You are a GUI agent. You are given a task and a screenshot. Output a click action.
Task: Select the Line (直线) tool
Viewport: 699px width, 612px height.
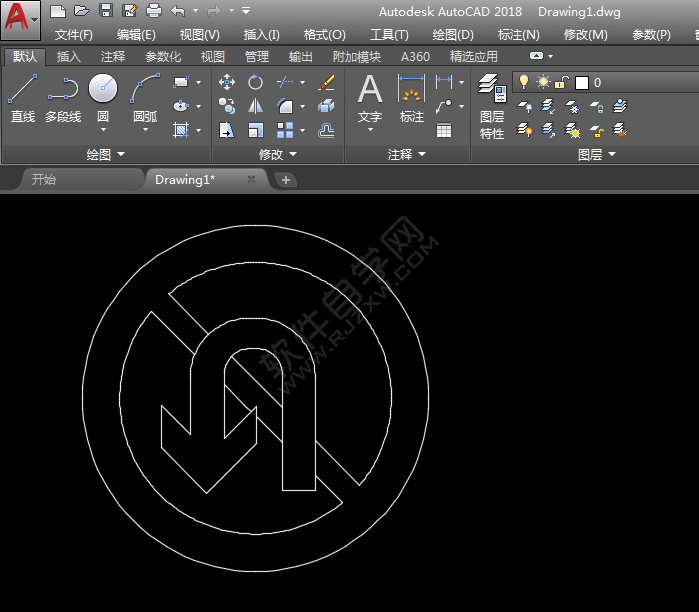click(22, 98)
